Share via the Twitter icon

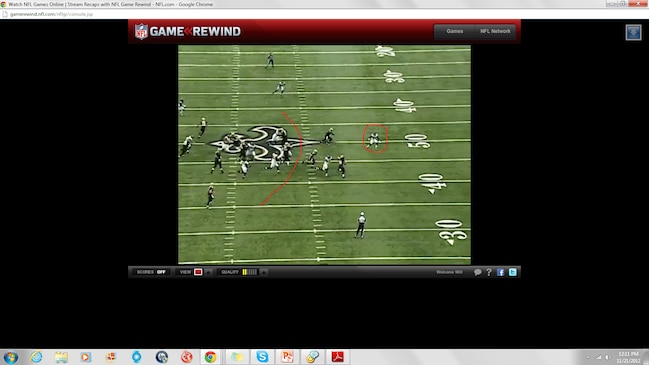[x=512, y=272]
